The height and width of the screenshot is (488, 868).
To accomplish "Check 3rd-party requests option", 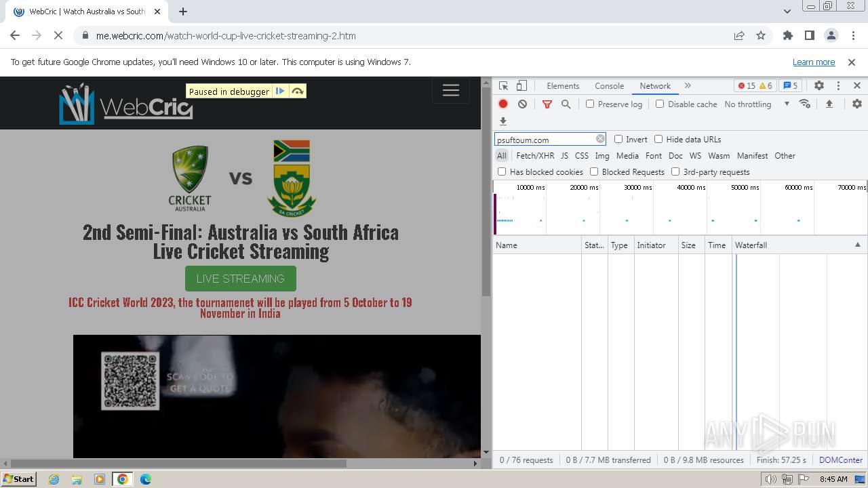I will [675, 171].
